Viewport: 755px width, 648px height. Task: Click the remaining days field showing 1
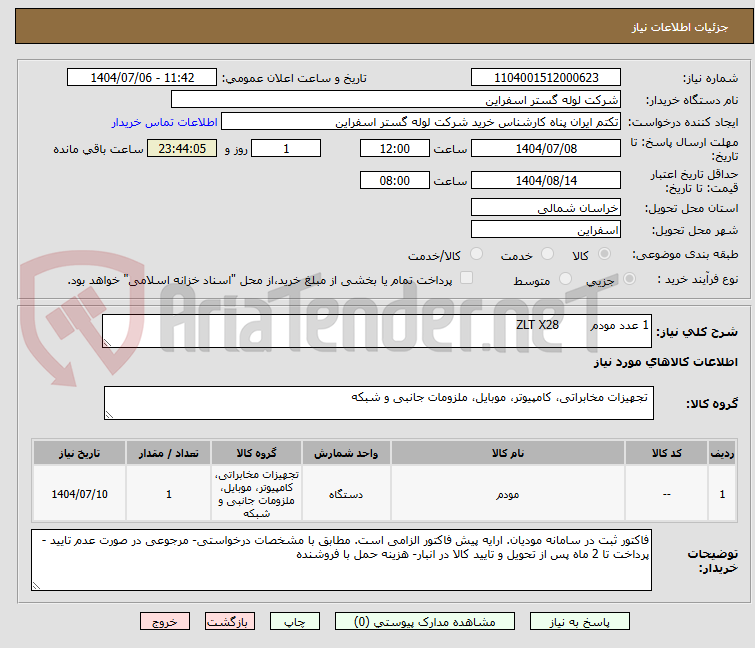pos(286,148)
